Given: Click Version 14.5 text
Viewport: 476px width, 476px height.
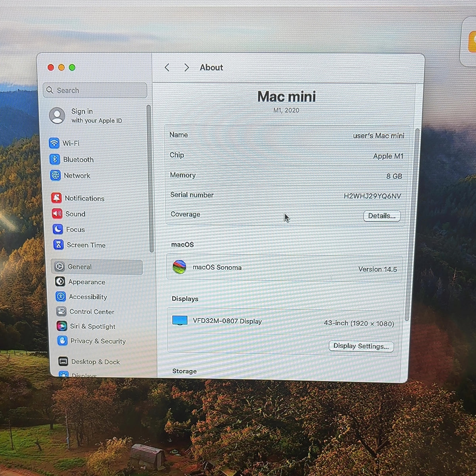Looking at the screenshot, I should coord(378,269).
